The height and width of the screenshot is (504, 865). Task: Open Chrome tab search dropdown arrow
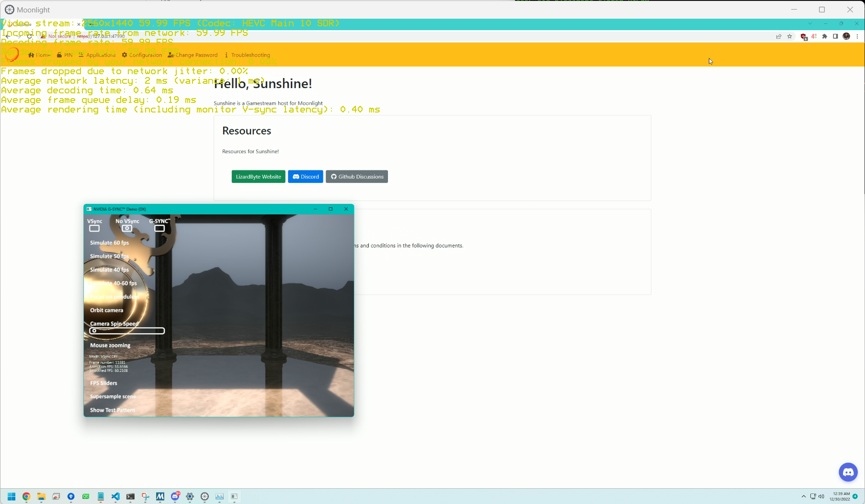pyautogui.click(x=810, y=23)
